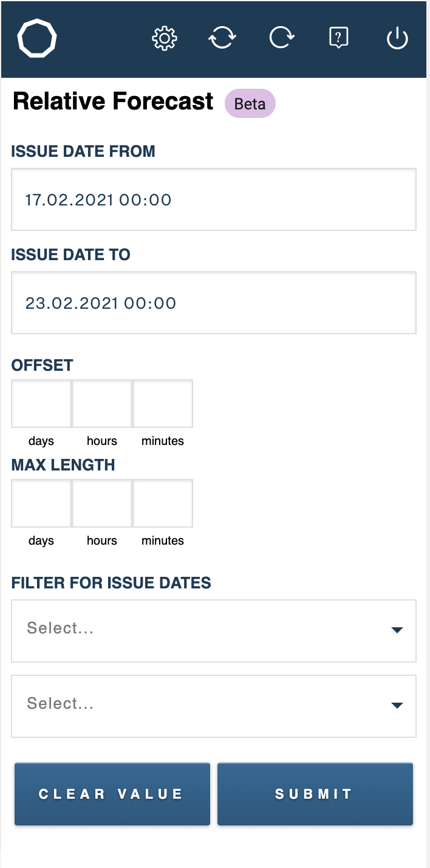Open help with the question-mark icon
Screen dimensions: 430x868
tap(338, 39)
